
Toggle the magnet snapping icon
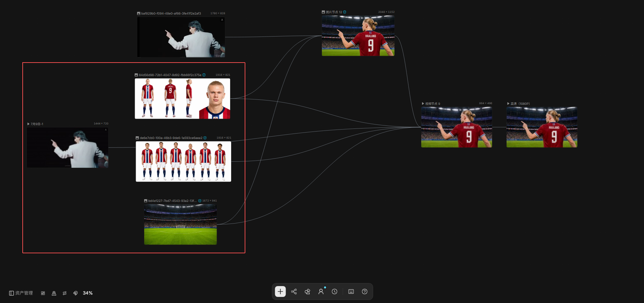75,293
